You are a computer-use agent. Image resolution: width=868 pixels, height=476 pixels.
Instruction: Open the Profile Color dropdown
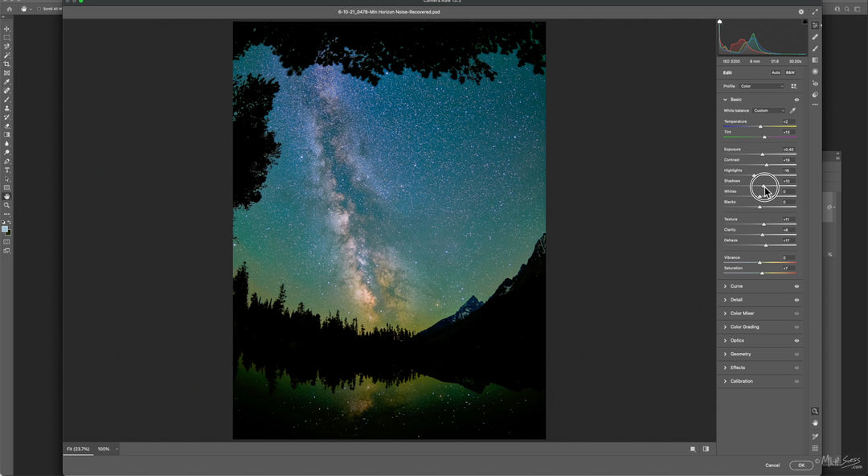pyautogui.click(x=761, y=86)
